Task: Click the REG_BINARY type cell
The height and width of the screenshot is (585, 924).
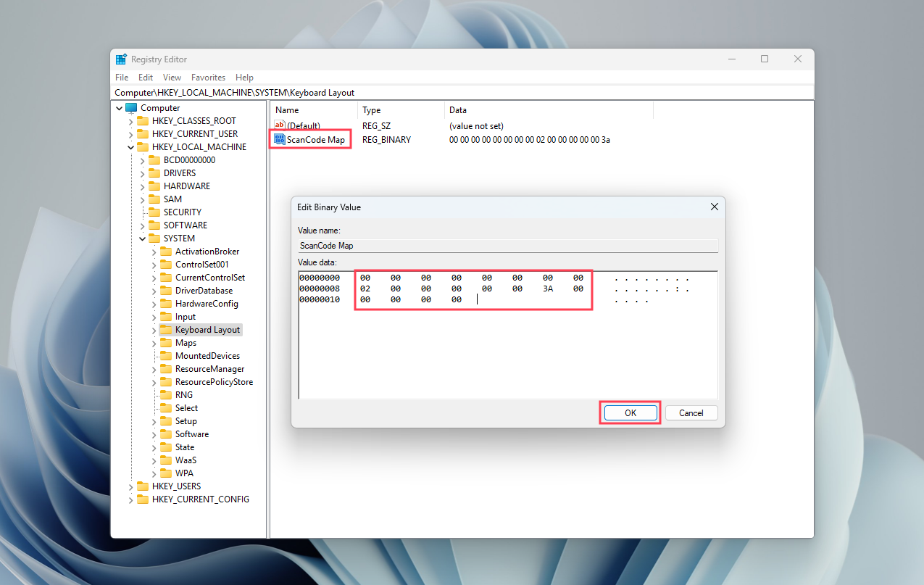Action: click(x=386, y=139)
